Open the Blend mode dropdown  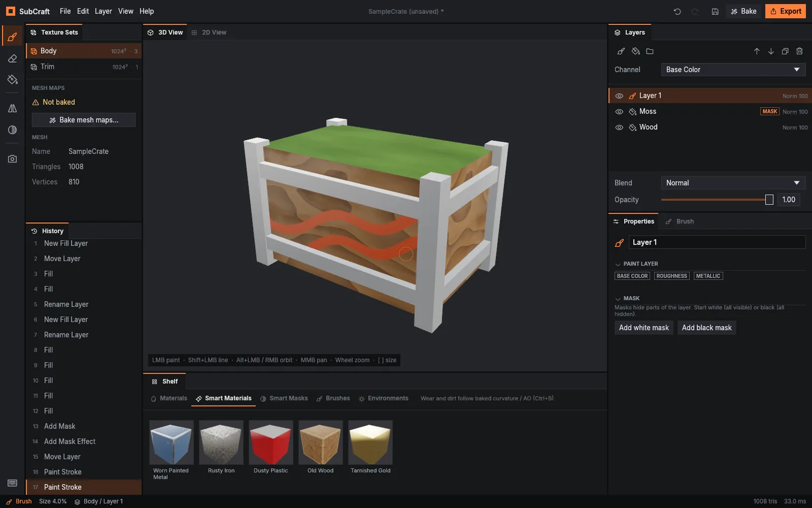tap(733, 183)
